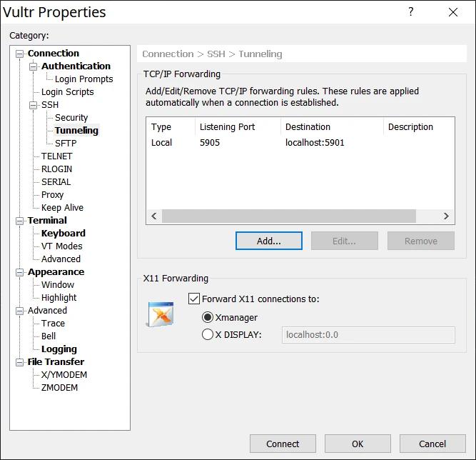
Task: Select the File Transfer category label
Action: pos(56,362)
